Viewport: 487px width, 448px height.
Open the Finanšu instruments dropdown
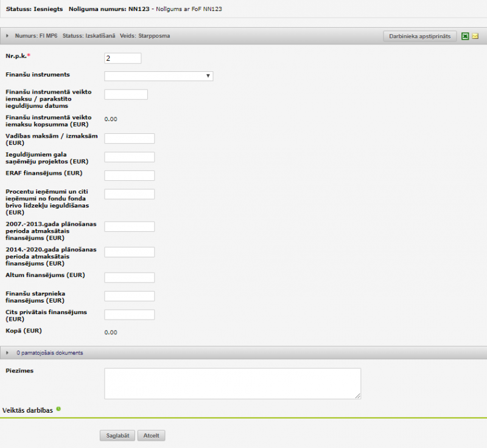coord(158,76)
